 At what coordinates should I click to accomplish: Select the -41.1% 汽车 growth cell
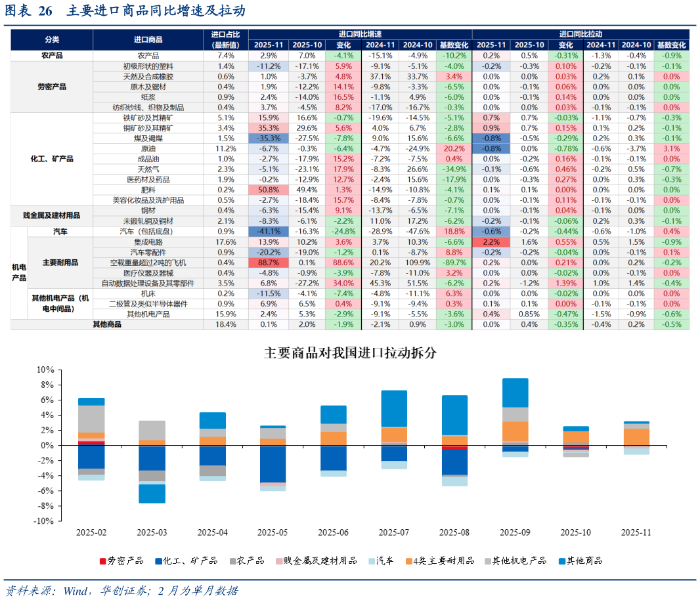(269, 231)
